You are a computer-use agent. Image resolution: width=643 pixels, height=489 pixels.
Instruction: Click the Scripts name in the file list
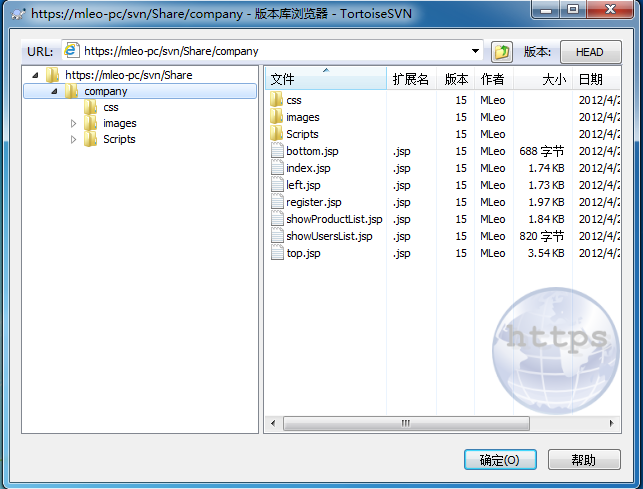coord(302,134)
